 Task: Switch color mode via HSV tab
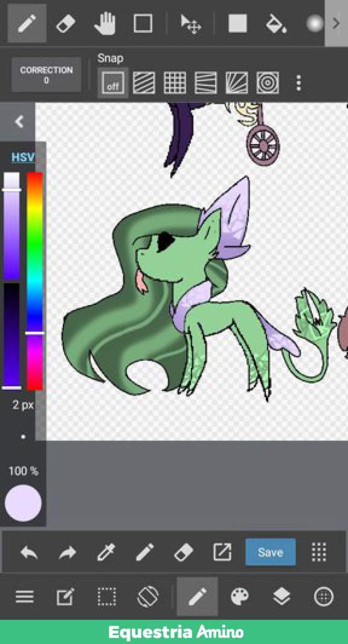coord(23,157)
